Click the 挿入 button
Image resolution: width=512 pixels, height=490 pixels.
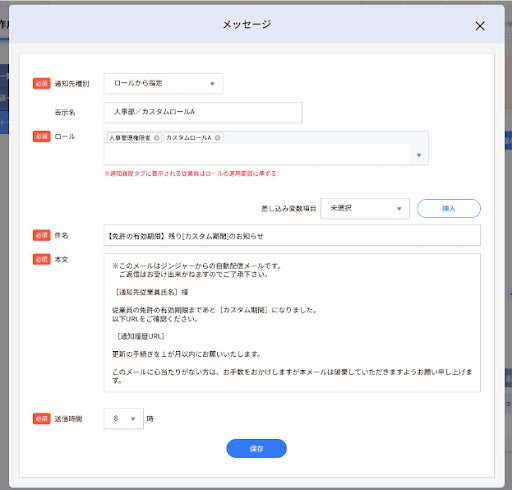[448, 209]
